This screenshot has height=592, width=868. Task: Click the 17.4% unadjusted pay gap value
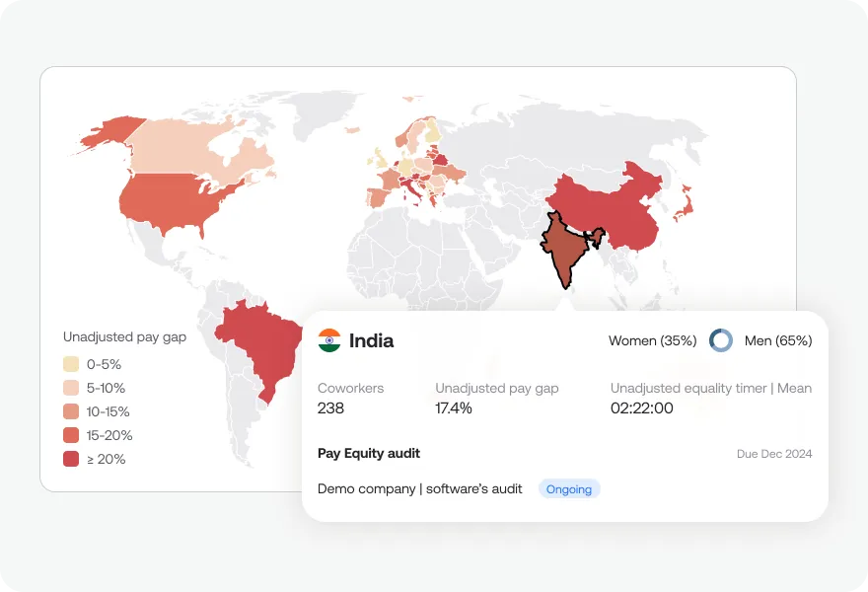click(454, 408)
